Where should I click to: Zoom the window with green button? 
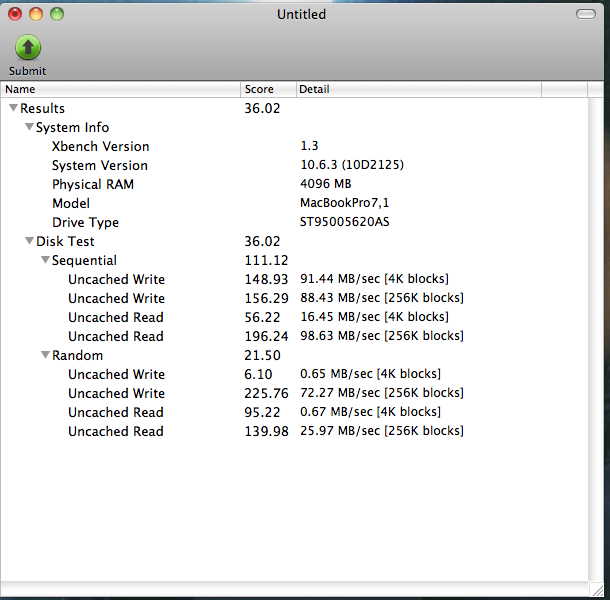click(57, 14)
